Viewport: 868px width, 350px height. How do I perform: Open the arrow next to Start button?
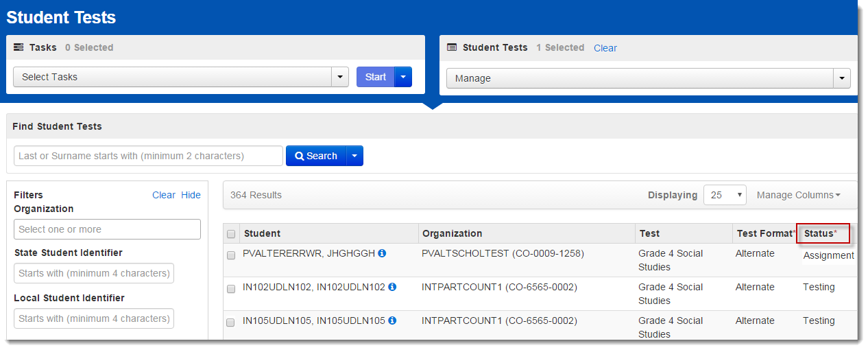pos(403,77)
